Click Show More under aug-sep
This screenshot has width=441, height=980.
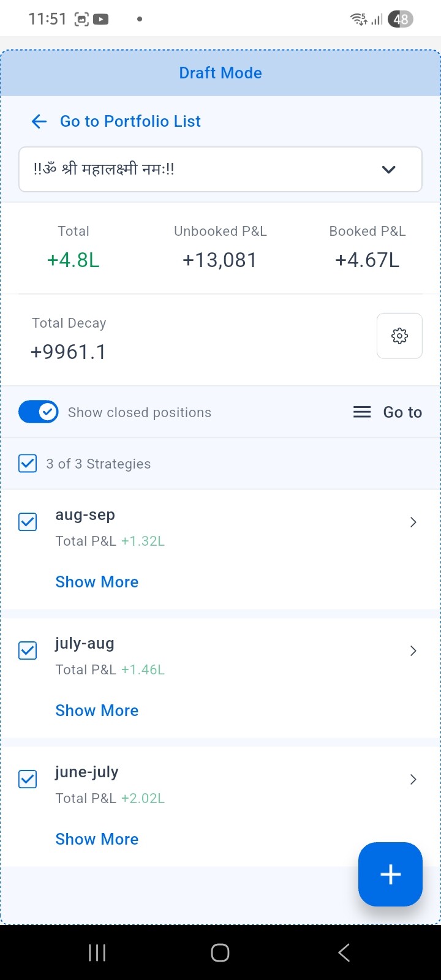pyautogui.click(x=97, y=582)
